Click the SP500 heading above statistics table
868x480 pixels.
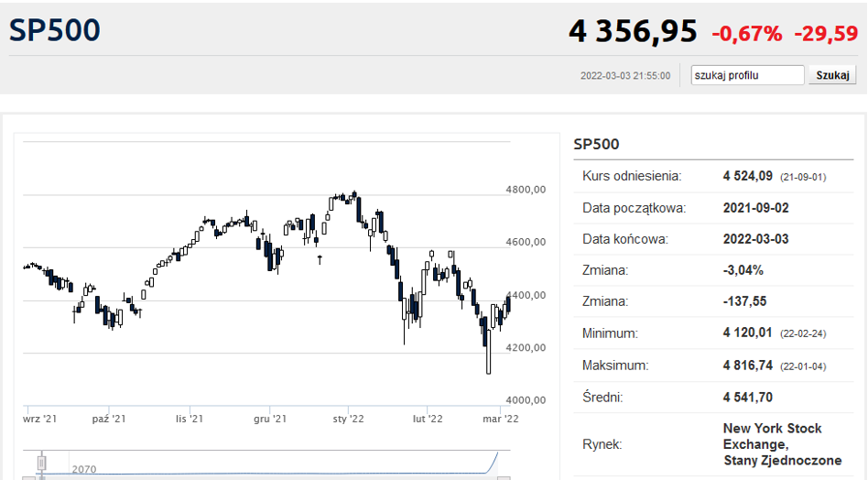point(596,144)
